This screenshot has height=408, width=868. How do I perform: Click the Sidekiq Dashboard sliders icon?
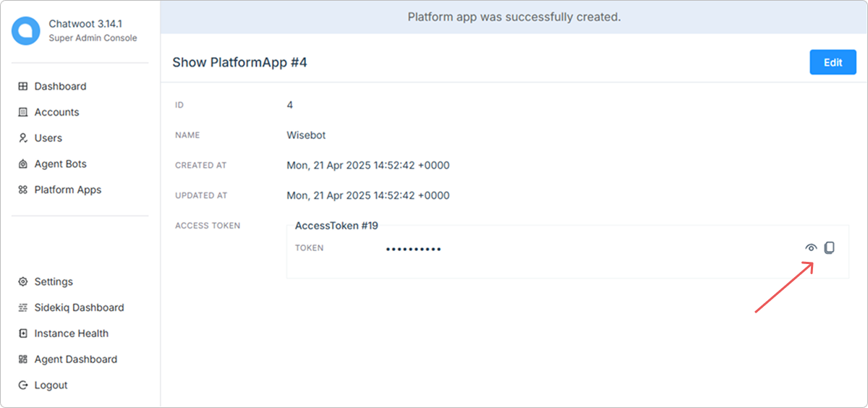(x=22, y=307)
